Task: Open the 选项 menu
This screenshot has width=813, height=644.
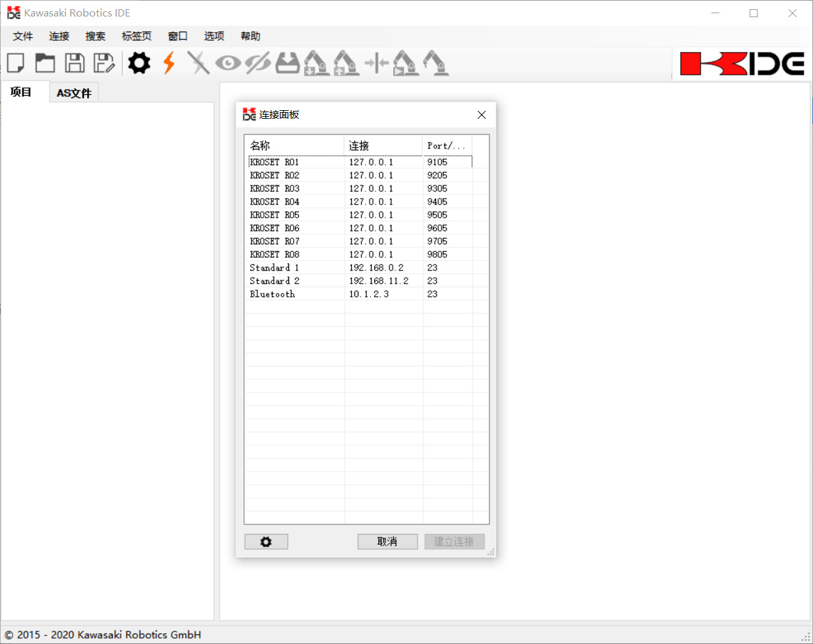Action: [214, 36]
